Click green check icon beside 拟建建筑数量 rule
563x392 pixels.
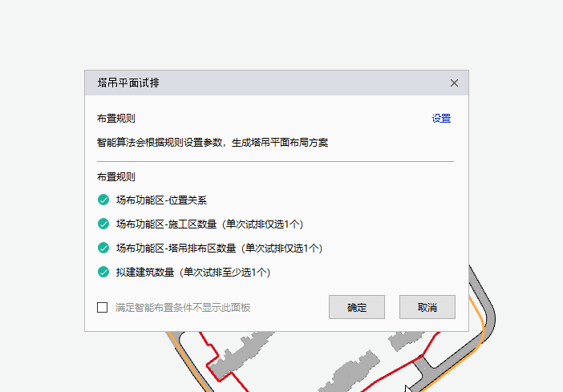pos(103,272)
